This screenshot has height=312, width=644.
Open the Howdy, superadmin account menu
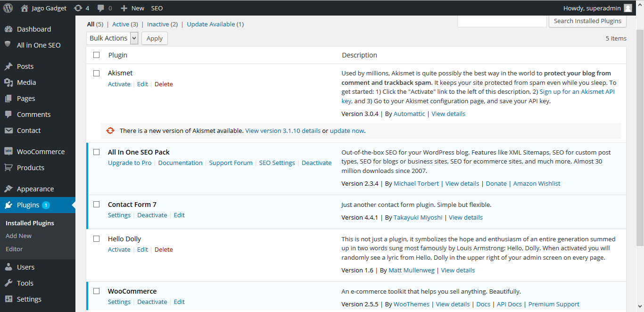(x=598, y=8)
